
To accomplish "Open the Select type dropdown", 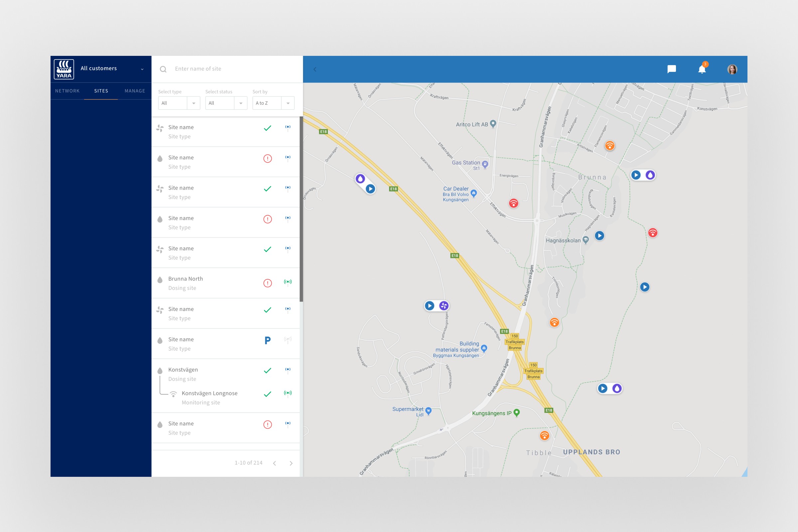I will (x=179, y=103).
